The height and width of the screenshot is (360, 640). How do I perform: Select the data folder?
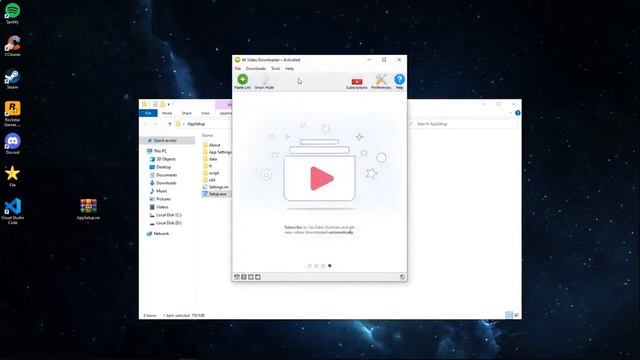213,159
